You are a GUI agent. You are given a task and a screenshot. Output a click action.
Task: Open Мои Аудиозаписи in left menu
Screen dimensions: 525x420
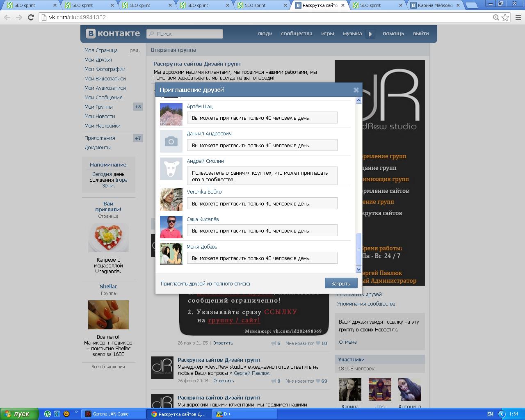pyautogui.click(x=105, y=88)
